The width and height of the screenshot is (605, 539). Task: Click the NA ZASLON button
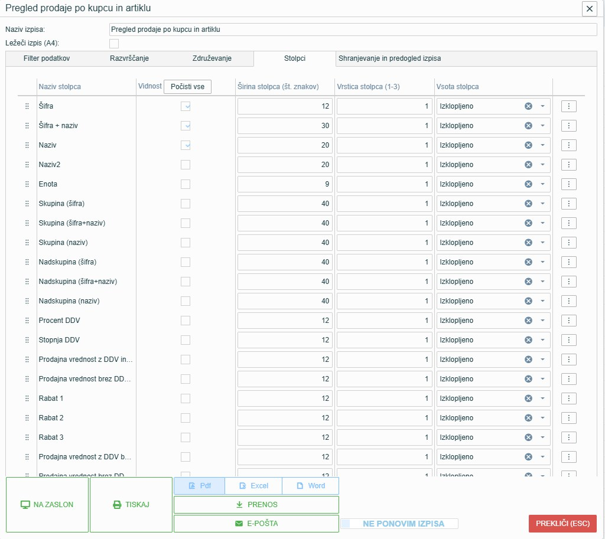coord(47,505)
